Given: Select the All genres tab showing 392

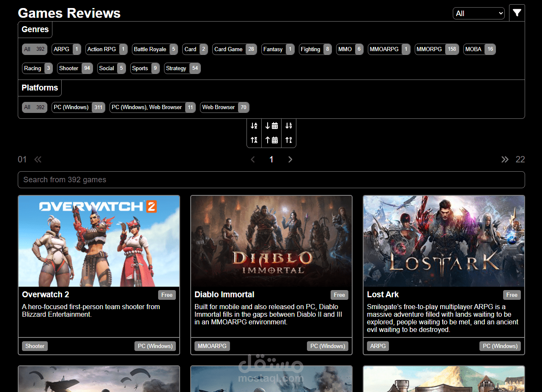Looking at the screenshot, I should 34,49.
